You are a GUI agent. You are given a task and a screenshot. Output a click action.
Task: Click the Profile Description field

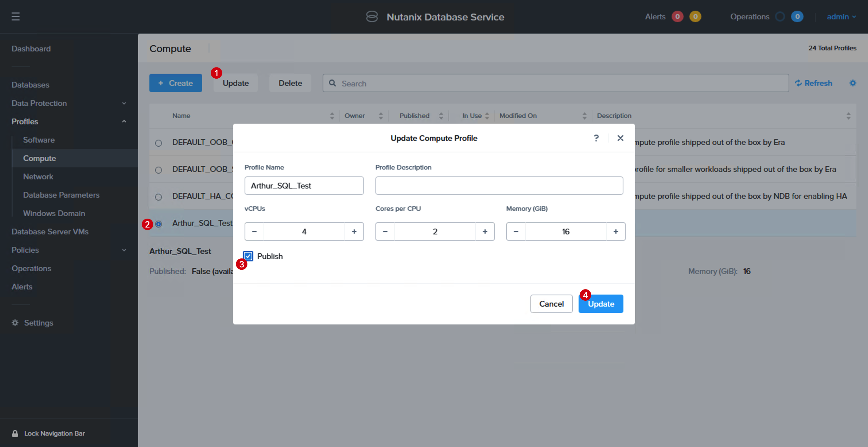pos(499,186)
